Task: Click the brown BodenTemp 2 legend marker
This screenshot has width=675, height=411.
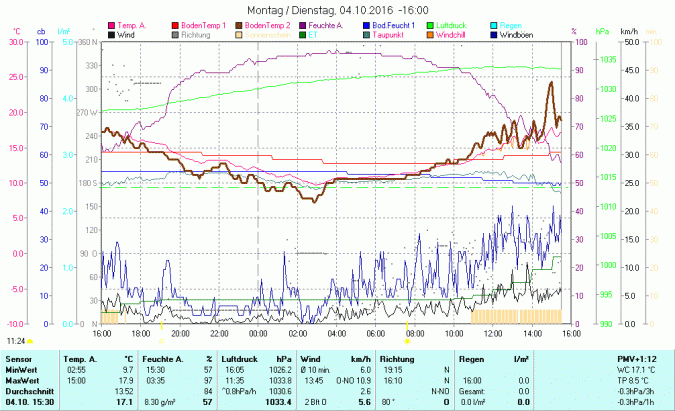Action: (x=240, y=24)
